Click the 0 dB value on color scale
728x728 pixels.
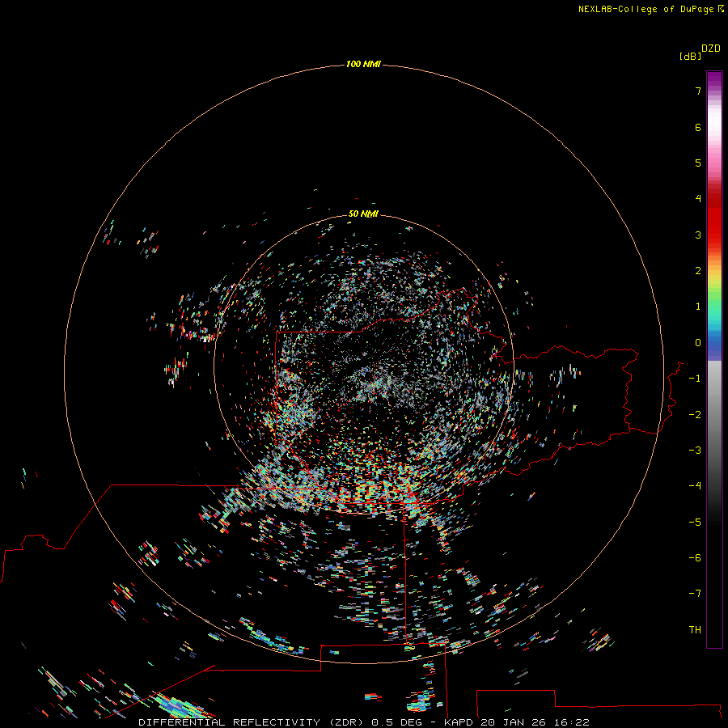coord(698,343)
